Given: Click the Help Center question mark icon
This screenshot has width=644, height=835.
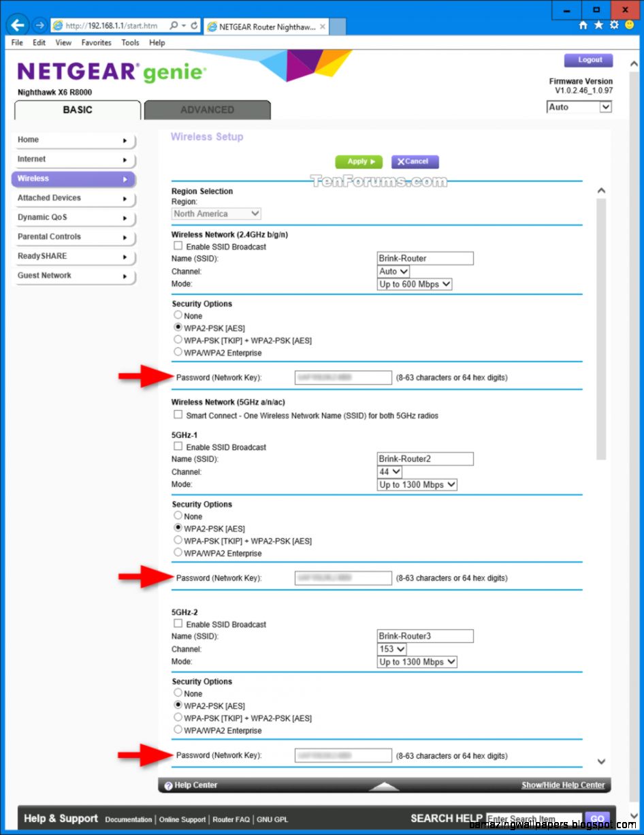Looking at the screenshot, I should click(168, 785).
